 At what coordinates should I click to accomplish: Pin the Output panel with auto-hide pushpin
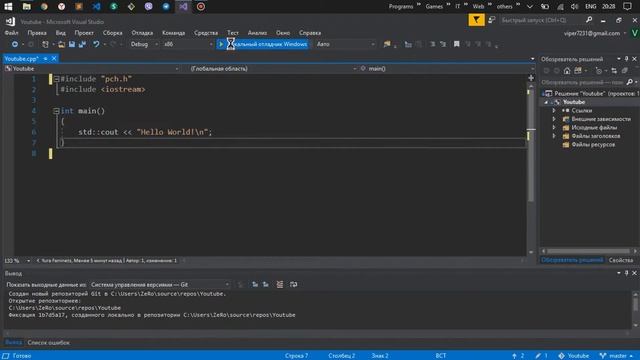pyautogui.click(x=627, y=273)
